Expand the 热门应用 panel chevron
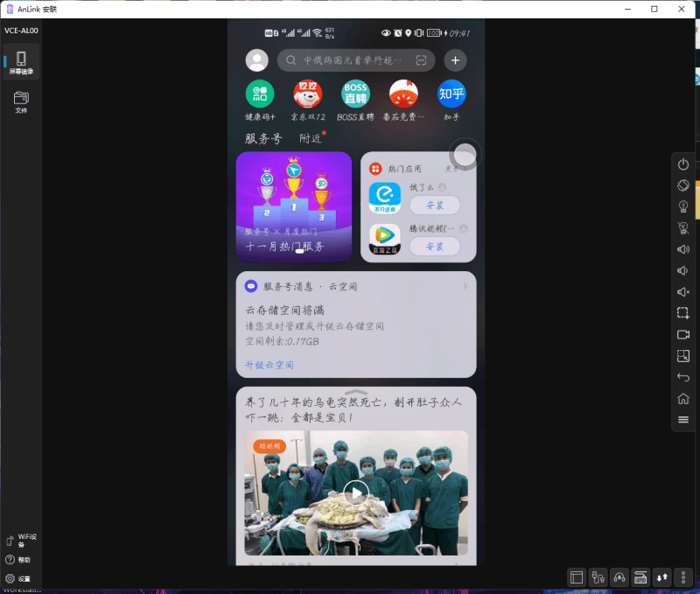The height and width of the screenshot is (594, 700). click(x=465, y=168)
